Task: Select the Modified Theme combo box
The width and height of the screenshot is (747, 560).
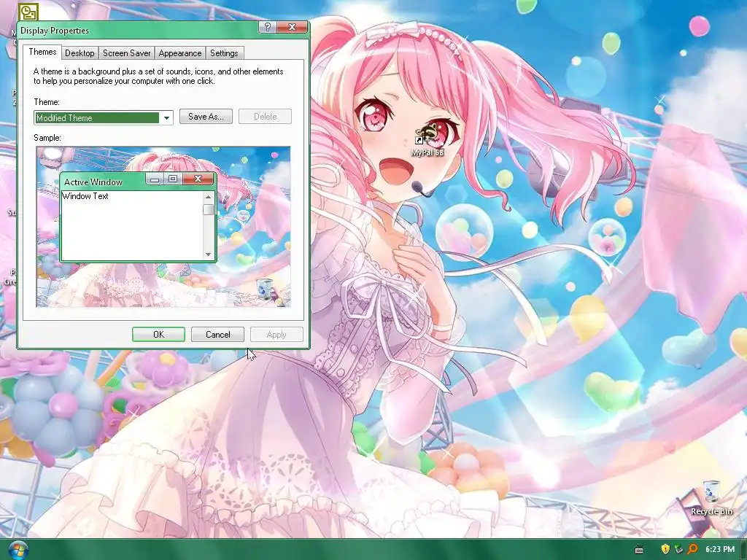Action: [x=104, y=117]
